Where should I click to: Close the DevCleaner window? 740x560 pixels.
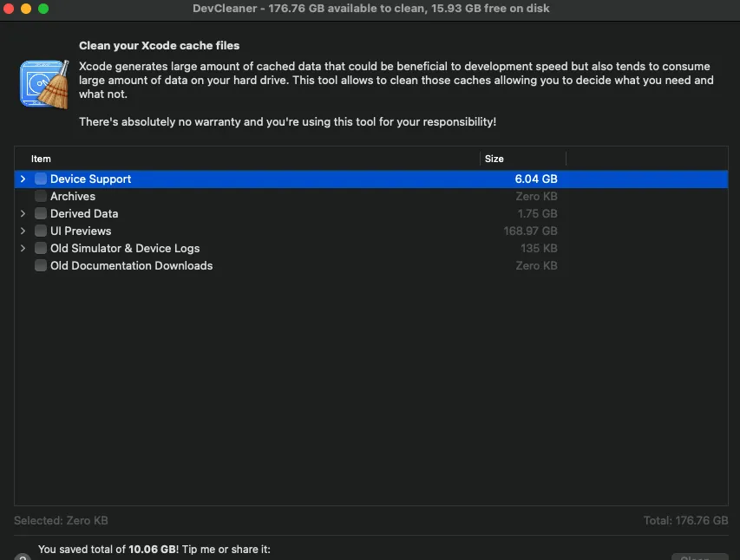pos(8,9)
